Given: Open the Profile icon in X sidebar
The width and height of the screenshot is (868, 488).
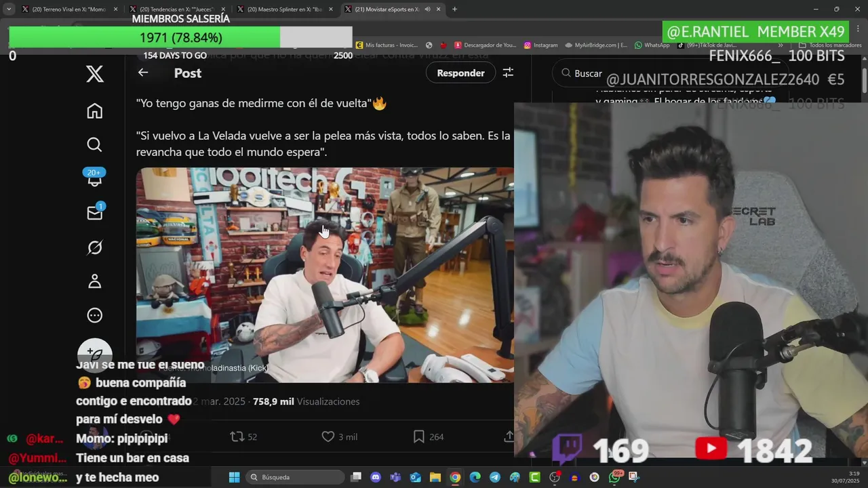Looking at the screenshot, I should click(x=95, y=281).
